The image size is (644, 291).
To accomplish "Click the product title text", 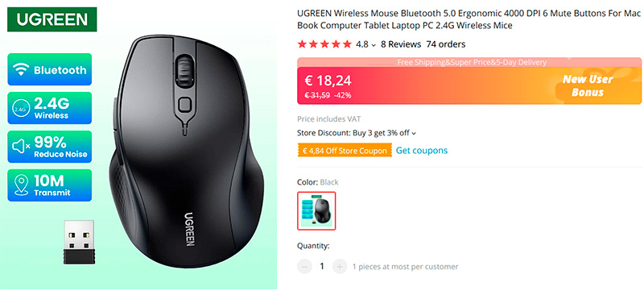I will click(469, 19).
